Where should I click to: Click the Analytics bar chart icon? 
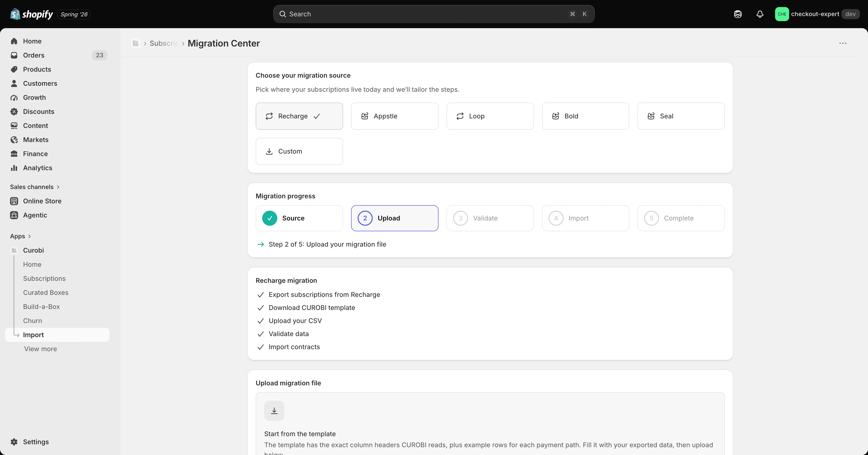(14, 168)
